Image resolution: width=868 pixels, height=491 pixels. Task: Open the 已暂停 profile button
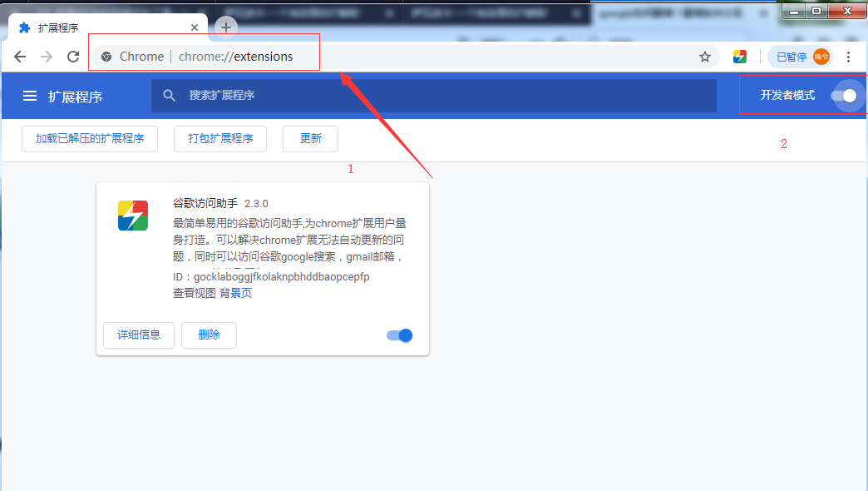pyautogui.click(x=801, y=57)
